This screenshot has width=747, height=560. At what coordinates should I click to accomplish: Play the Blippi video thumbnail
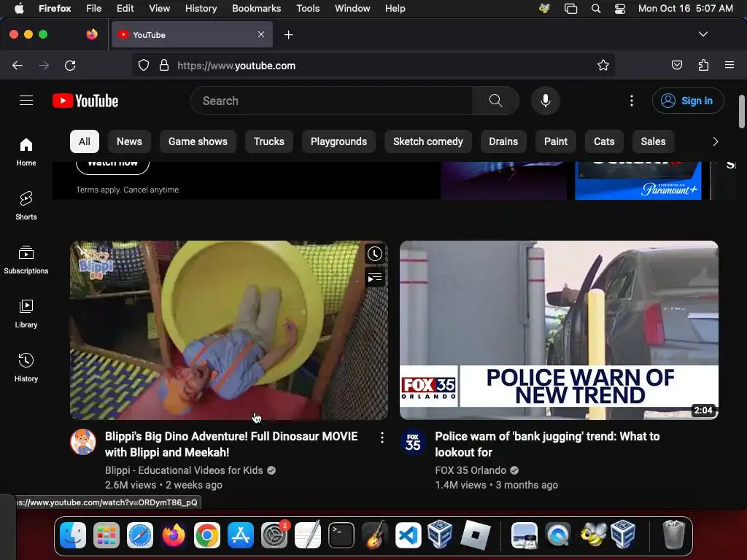click(x=229, y=330)
